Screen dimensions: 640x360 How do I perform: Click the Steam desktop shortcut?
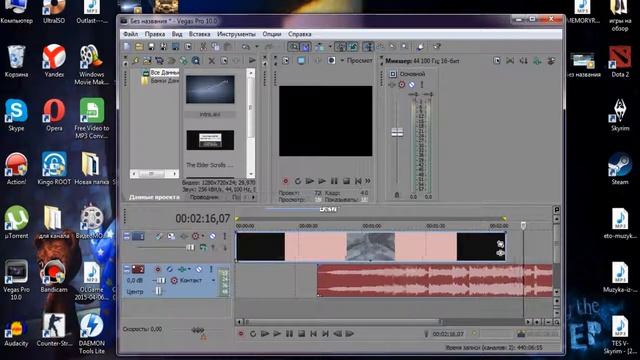(620, 169)
